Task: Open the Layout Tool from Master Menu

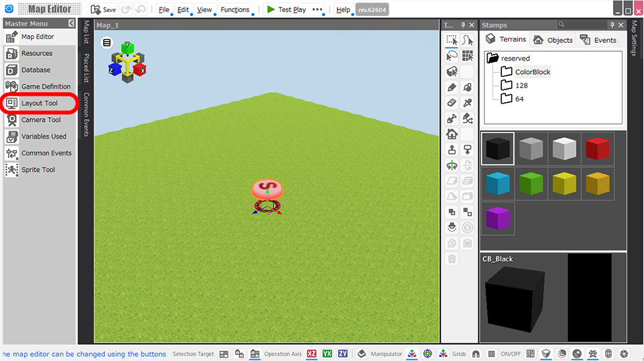Action: (x=39, y=103)
